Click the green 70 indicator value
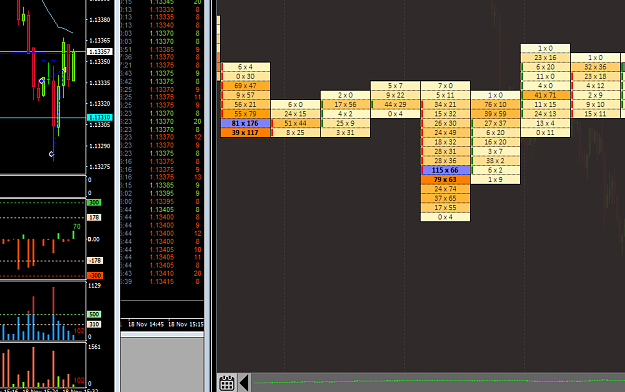This screenshot has height=392, width=625. pos(77,227)
